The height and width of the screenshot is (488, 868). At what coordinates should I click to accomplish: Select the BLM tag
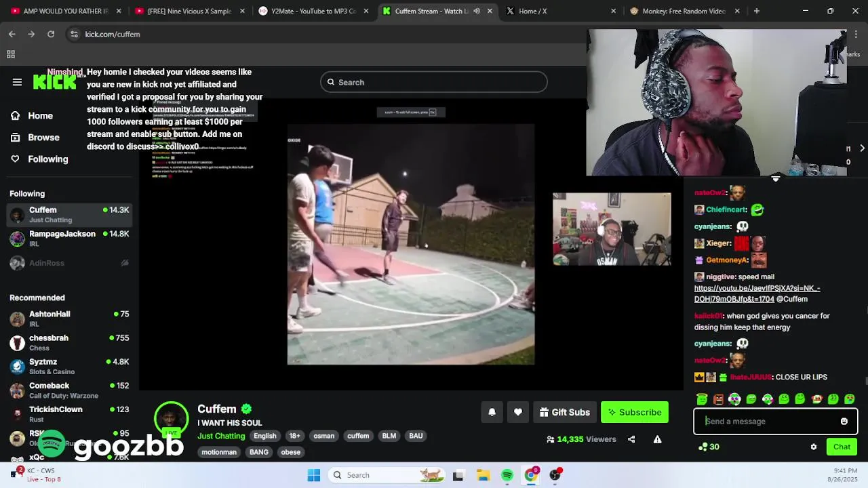pos(389,436)
